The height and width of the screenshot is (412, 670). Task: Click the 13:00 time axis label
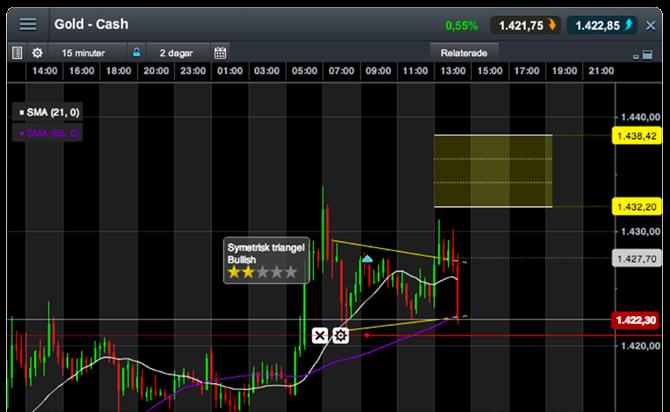click(453, 71)
